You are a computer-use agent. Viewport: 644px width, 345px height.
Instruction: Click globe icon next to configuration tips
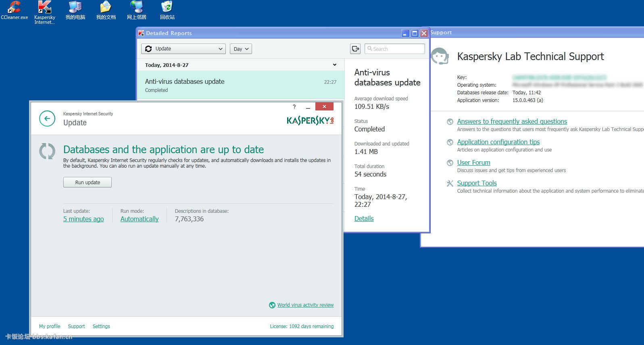[x=450, y=142]
